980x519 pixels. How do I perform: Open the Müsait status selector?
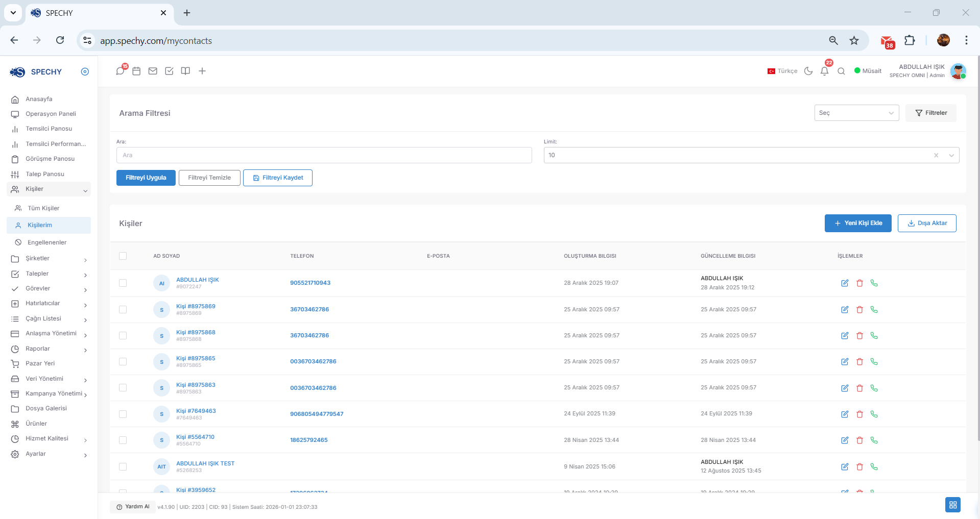[x=868, y=71]
